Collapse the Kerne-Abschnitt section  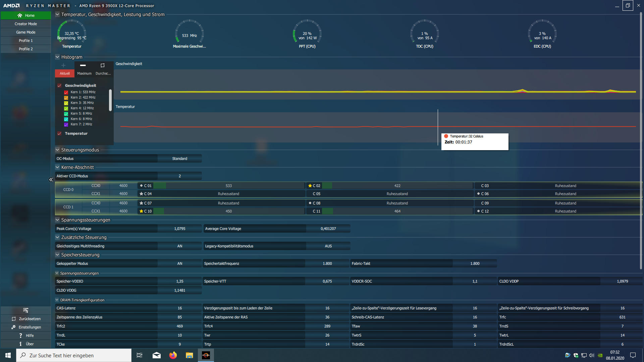pos(57,167)
